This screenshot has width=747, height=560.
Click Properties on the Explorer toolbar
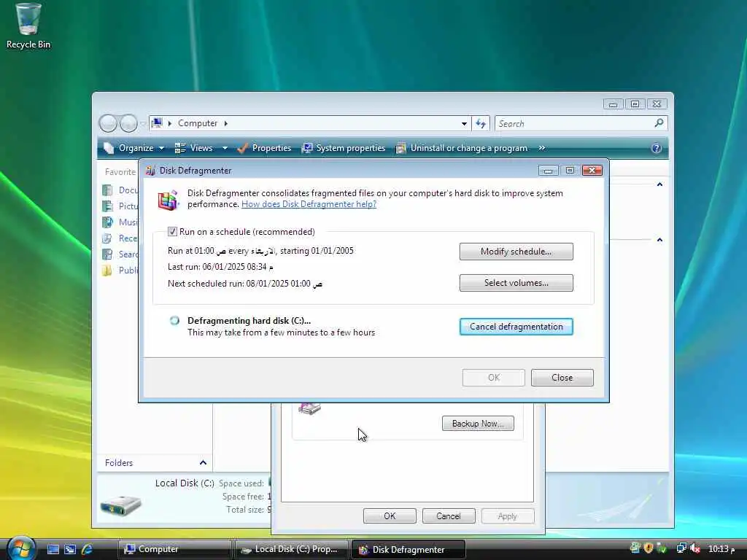coord(264,148)
